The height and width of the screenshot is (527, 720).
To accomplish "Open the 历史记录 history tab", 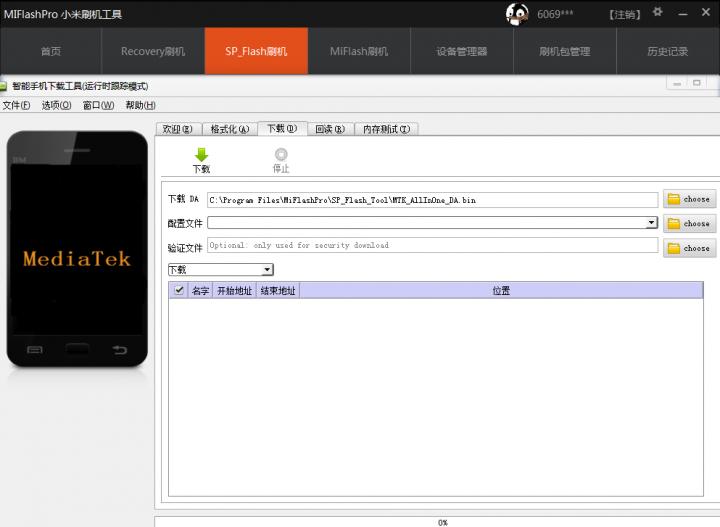I will click(x=668, y=51).
